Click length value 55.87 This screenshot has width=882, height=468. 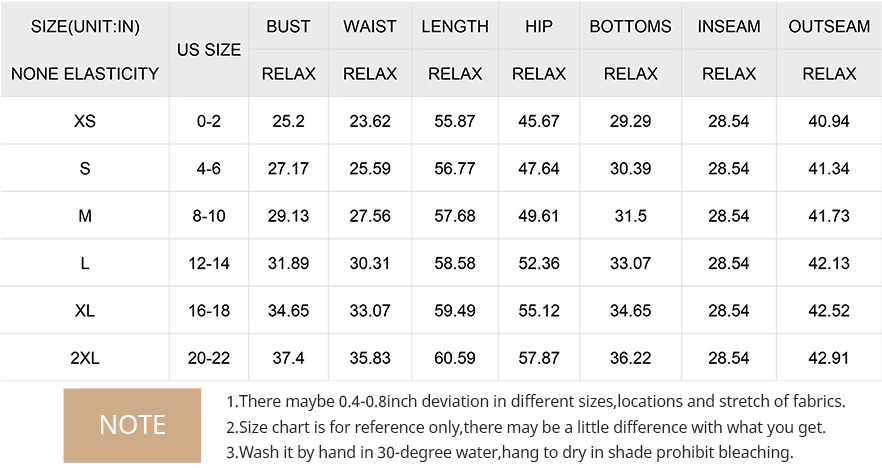pyautogui.click(x=454, y=121)
